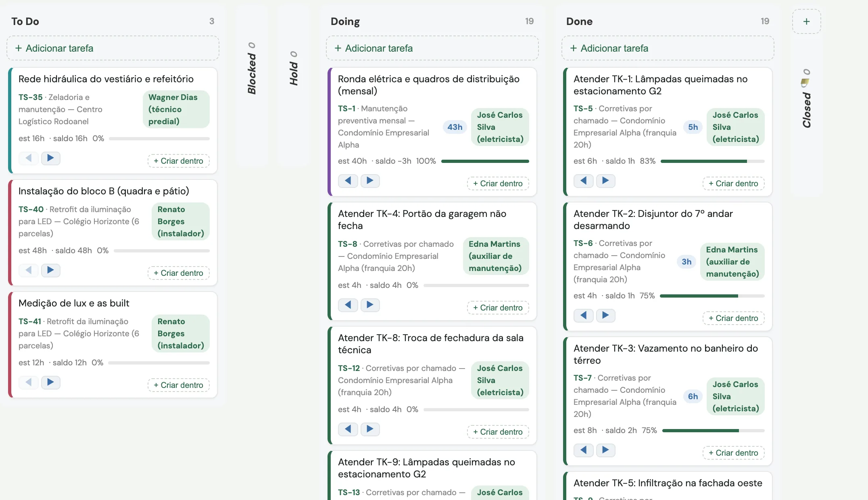
Task: Move TK-8 Troca de fechadura card right
Action: [370, 429]
